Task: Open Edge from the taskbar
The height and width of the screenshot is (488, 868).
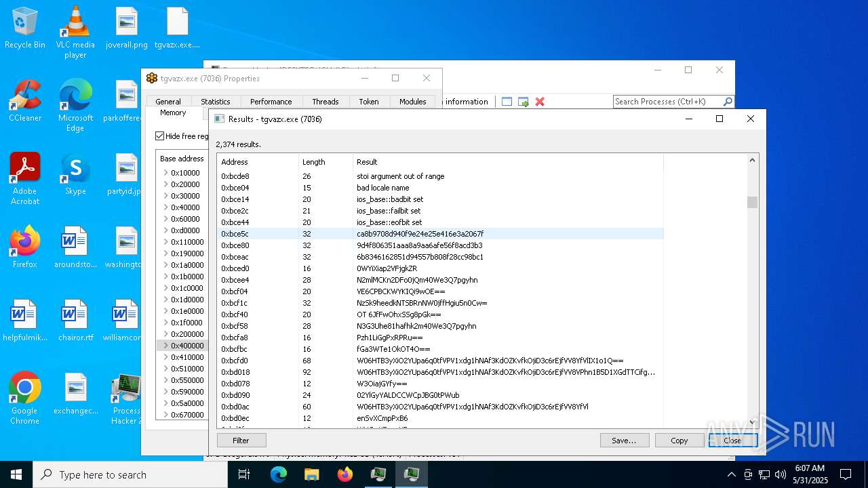Action: coord(279,474)
